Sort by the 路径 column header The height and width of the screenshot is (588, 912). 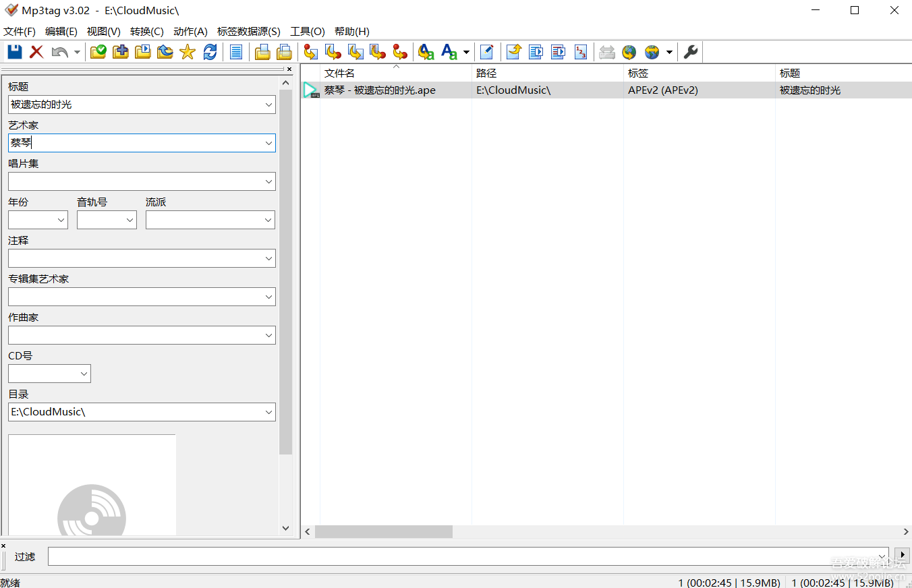548,73
